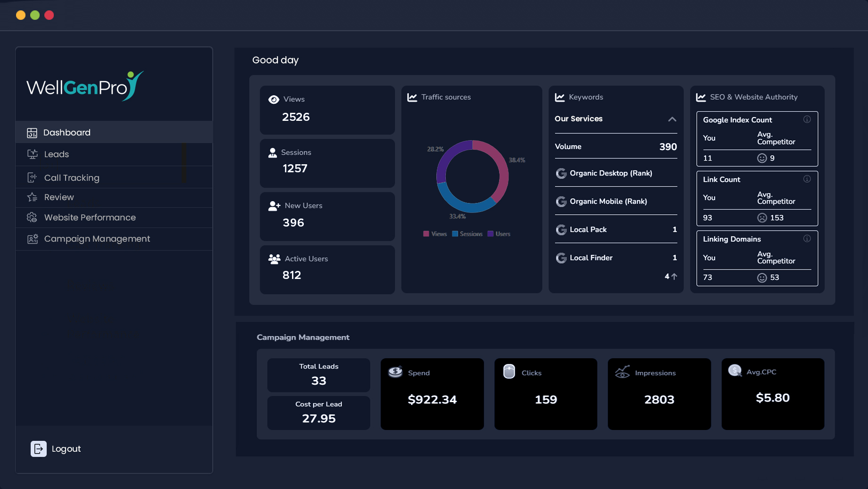Click the Campaign Management section heading
The image size is (868, 489).
(x=303, y=337)
